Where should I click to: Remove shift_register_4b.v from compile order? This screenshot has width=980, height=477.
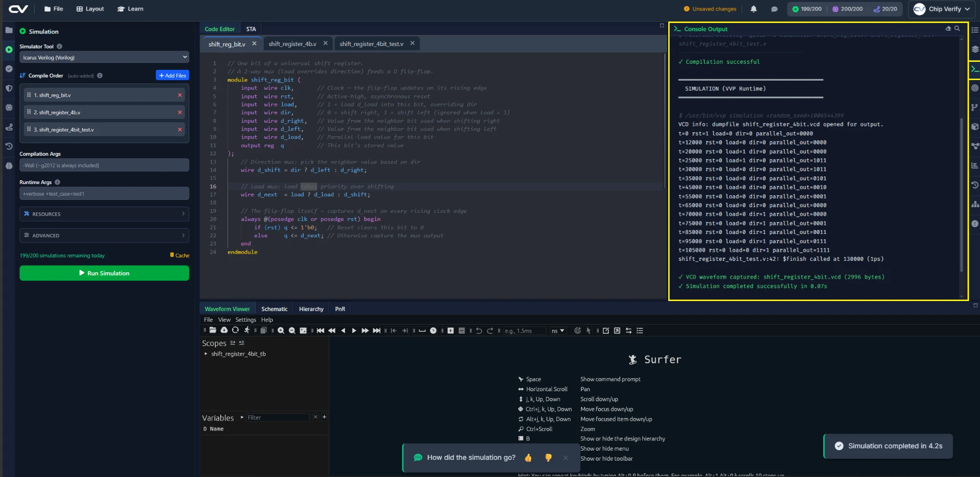tap(180, 112)
